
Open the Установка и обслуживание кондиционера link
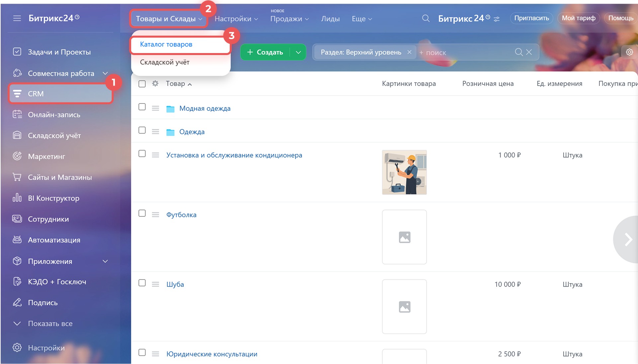[x=234, y=155]
